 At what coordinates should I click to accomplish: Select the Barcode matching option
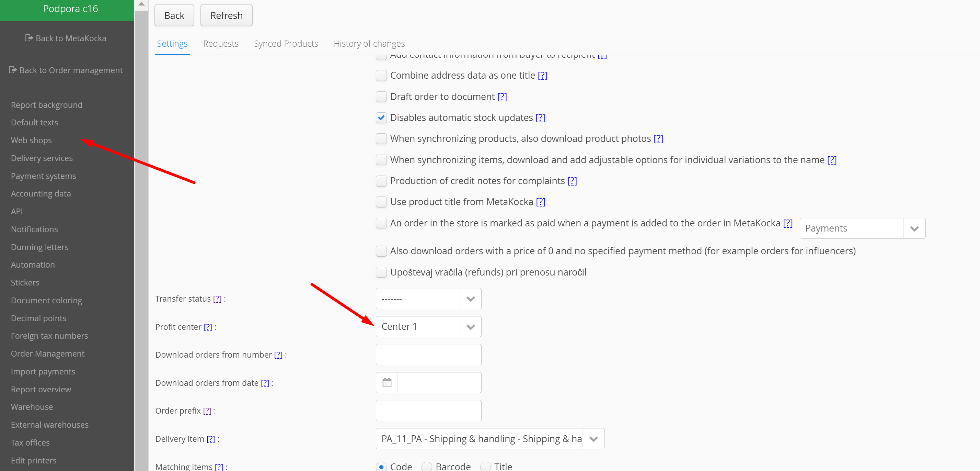tap(426, 467)
